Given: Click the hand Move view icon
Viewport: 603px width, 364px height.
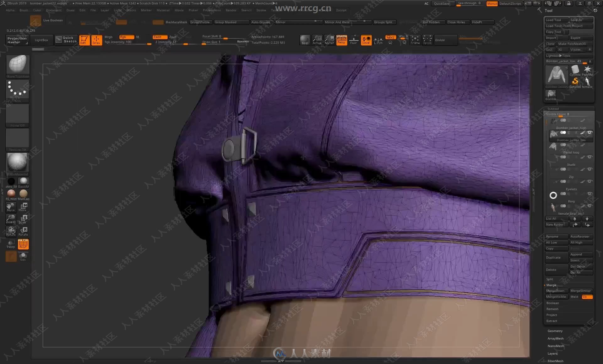Looking at the screenshot, I should tap(11, 207).
